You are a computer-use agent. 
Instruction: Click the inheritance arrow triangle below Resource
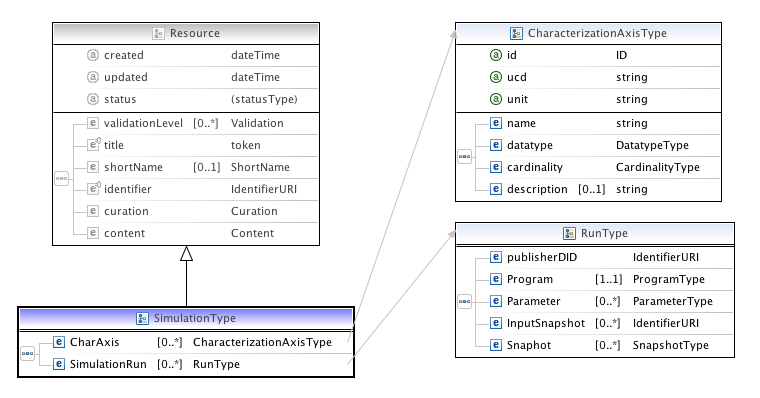point(187,254)
